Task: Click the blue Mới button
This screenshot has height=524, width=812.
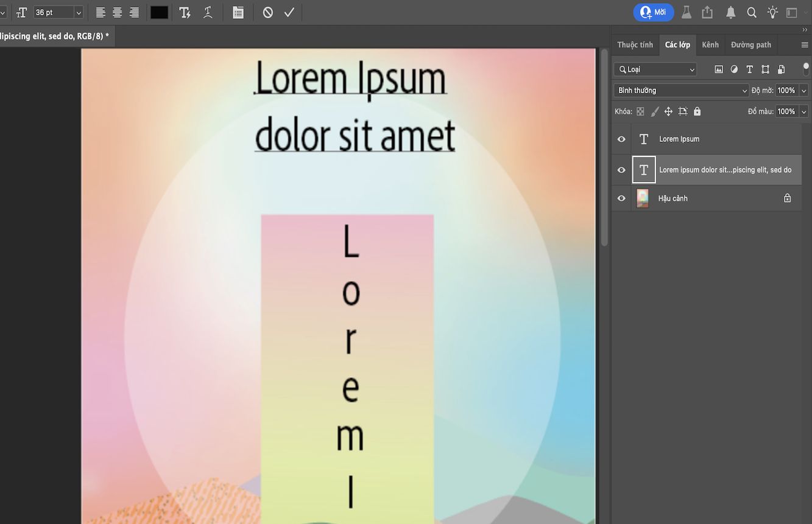Action: click(x=653, y=12)
